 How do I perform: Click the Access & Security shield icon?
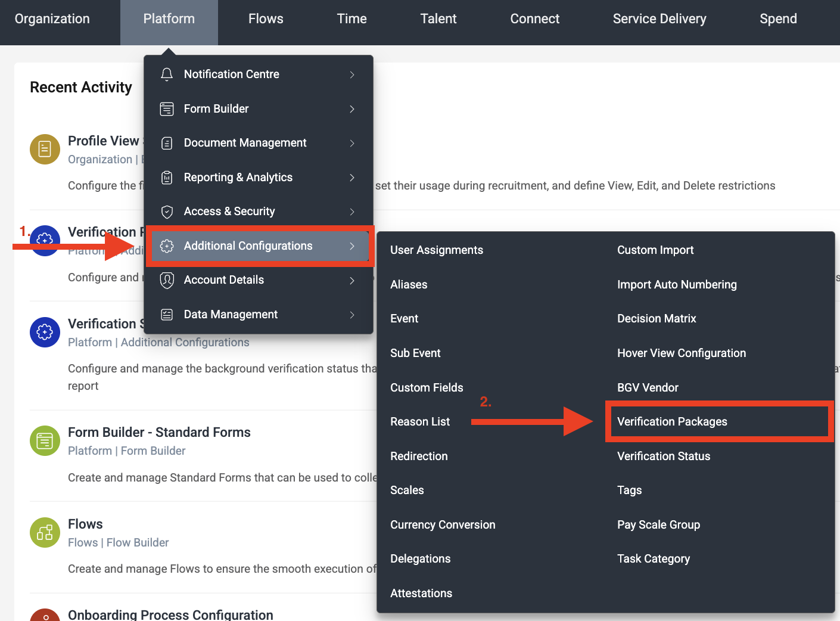167,212
